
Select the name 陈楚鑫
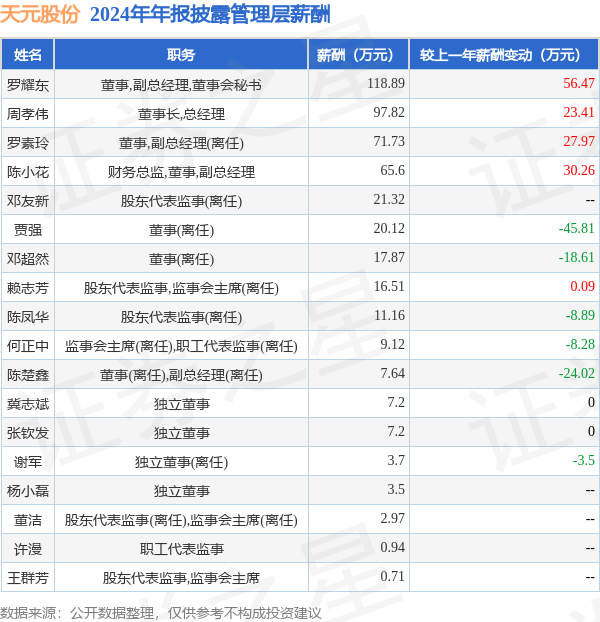coord(28,374)
